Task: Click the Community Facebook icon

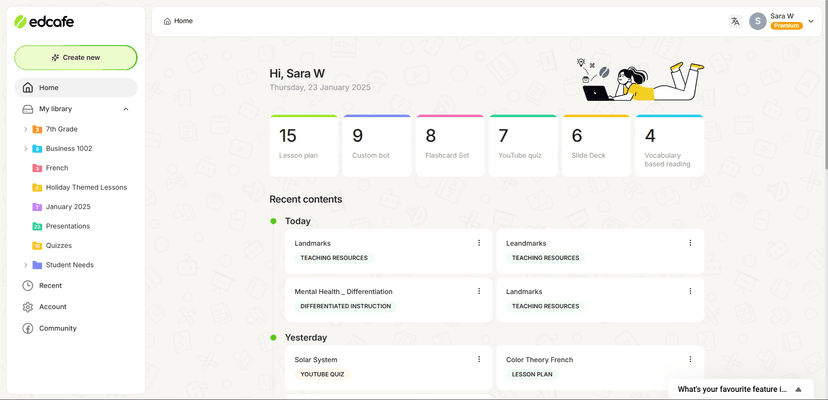Action: click(x=27, y=329)
